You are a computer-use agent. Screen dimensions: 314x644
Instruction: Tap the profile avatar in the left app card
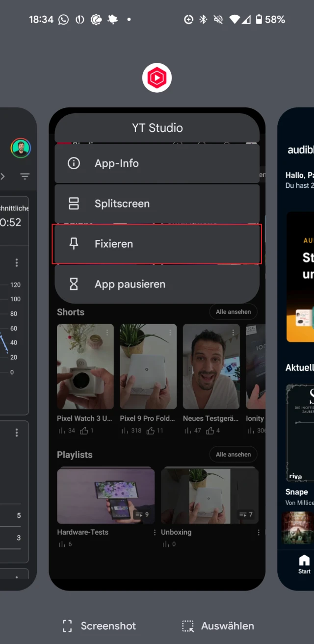point(21,148)
